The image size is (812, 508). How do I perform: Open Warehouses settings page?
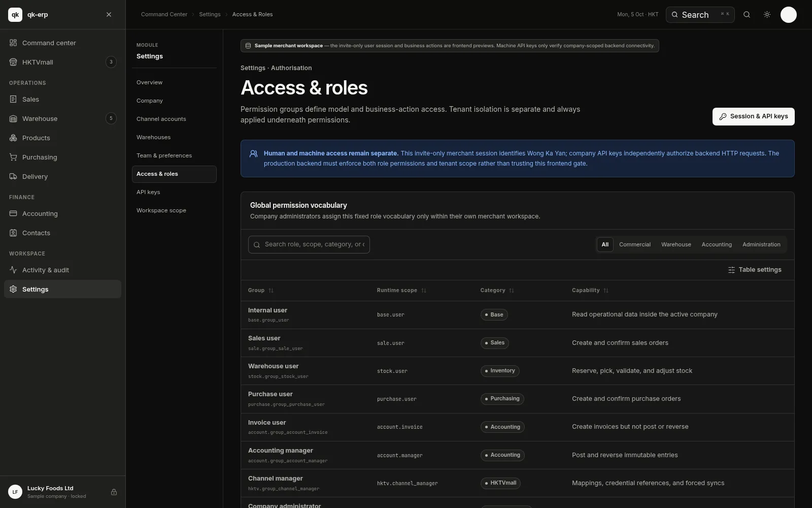click(x=174, y=137)
